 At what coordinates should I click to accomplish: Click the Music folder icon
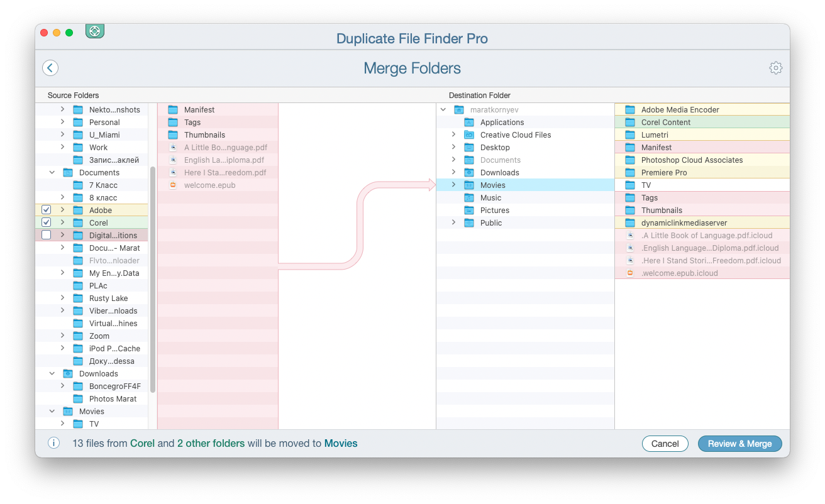tap(469, 197)
